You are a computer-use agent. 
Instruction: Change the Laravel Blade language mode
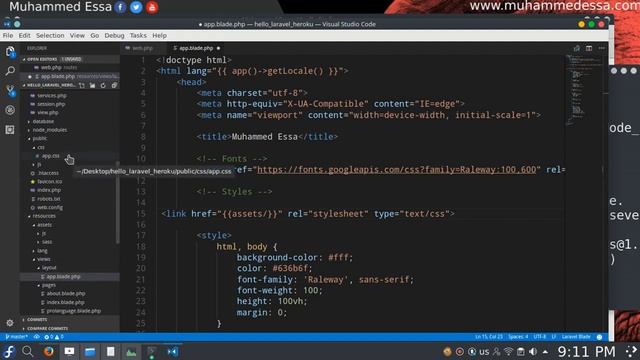(576, 337)
